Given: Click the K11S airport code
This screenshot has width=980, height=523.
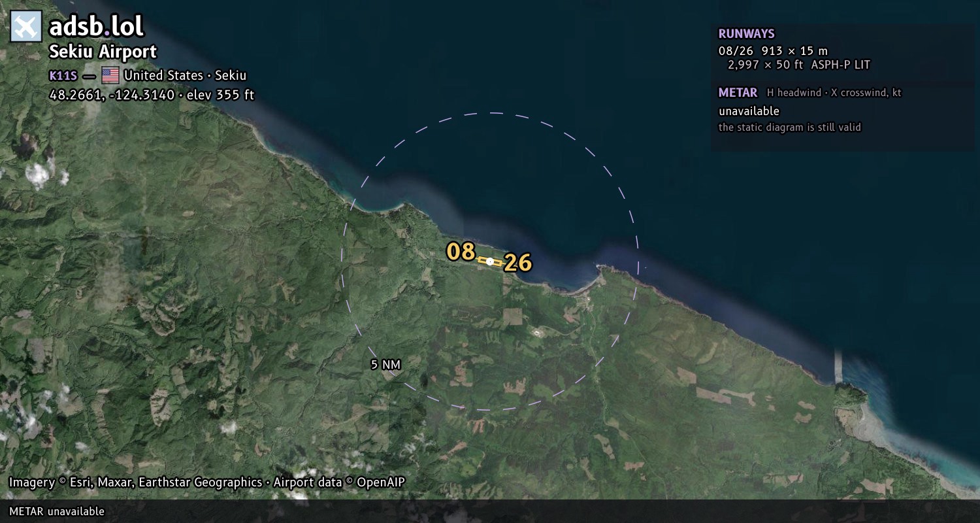Looking at the screenshot, I should pyautogui.click(x=63, y=76).
